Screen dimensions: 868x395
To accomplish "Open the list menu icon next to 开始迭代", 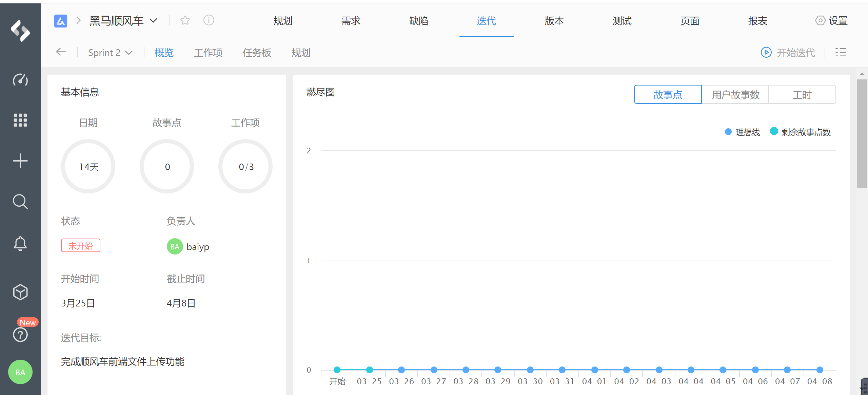I will click(x=841, y=53).
